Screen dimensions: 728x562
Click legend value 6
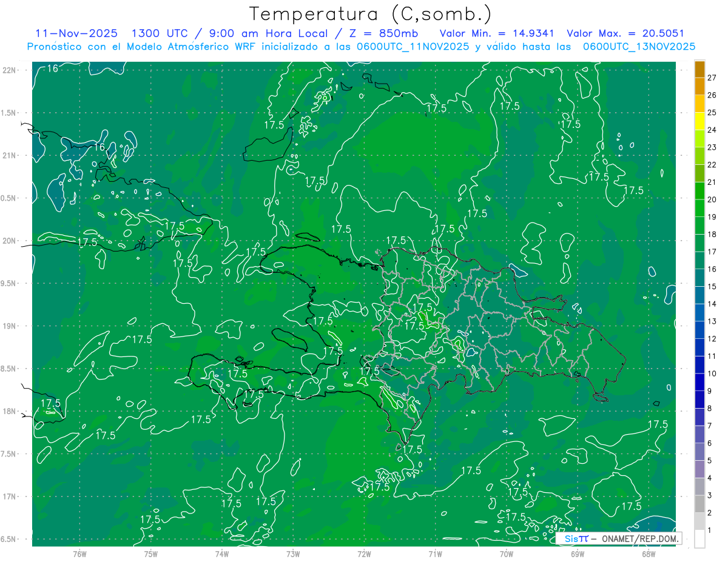(x=710, y=443)
